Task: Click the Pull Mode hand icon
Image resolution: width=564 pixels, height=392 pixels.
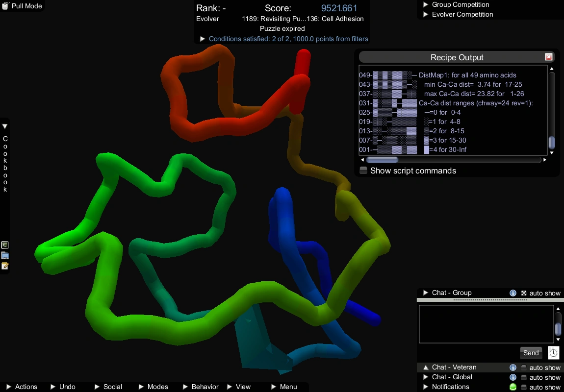Action: point(5,6)
